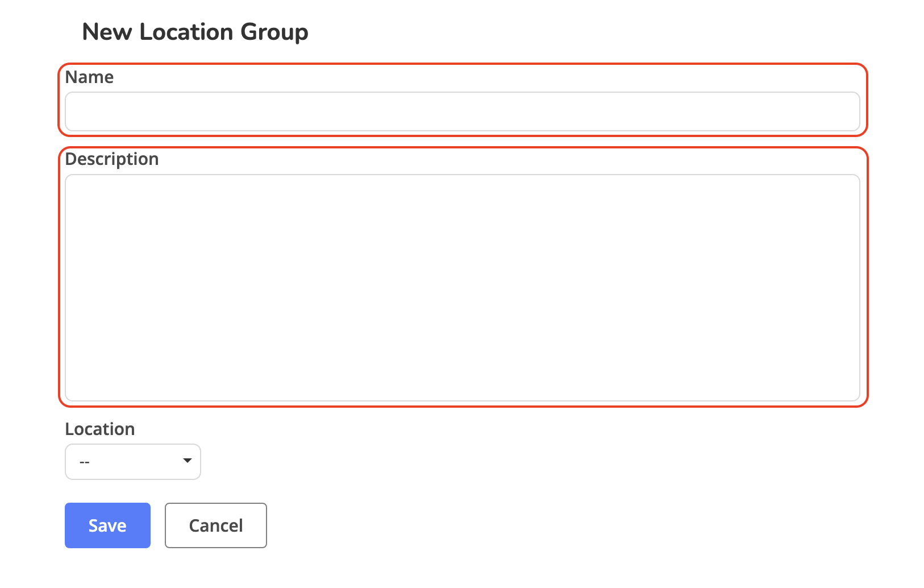The width and height of the screenshot is (924, 588).
Task: Place cursor in the empty Name box
Action: [462, 111]
